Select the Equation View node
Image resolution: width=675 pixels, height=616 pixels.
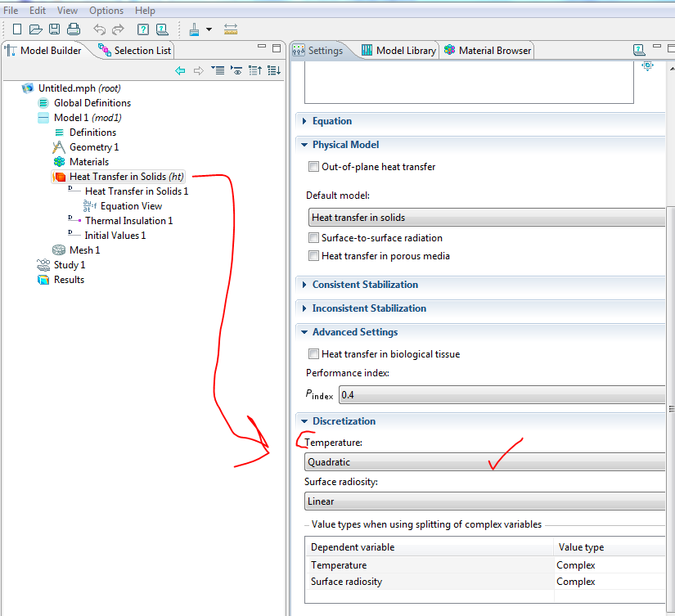(131, 206)
